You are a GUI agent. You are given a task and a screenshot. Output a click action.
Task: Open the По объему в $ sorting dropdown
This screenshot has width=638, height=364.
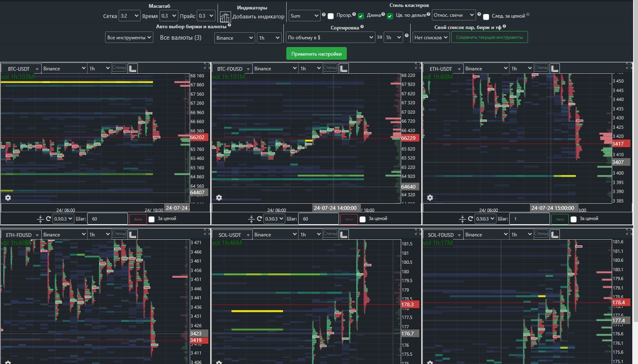[330, 38]
